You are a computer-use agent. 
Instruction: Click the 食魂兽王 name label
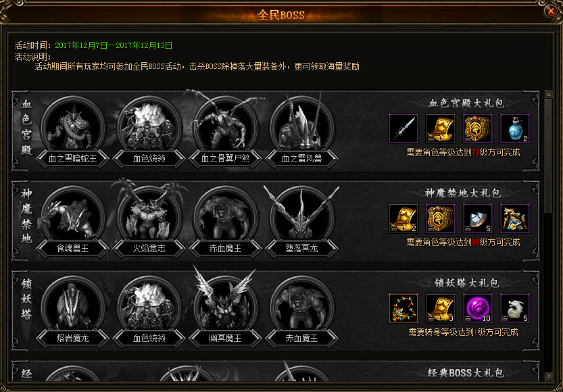pos(73,249)
